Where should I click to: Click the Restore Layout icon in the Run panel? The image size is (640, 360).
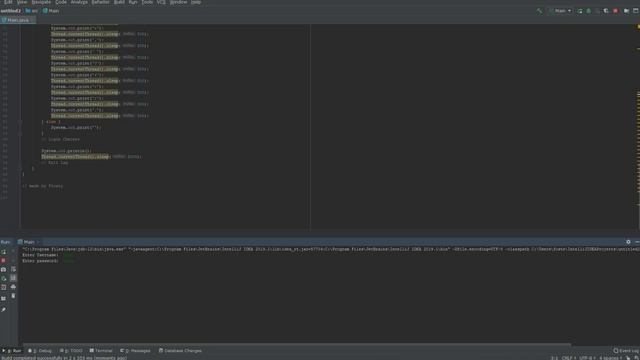click(x=4, y=278)
